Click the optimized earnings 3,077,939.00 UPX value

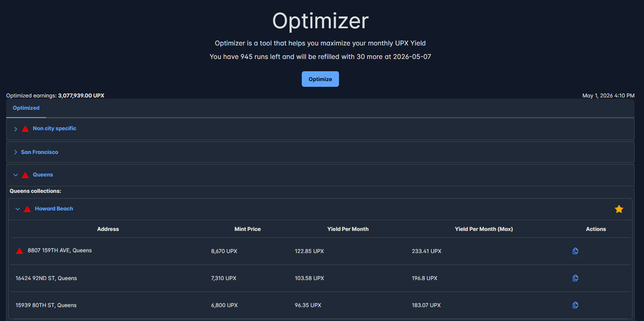(x=81, y=95)
